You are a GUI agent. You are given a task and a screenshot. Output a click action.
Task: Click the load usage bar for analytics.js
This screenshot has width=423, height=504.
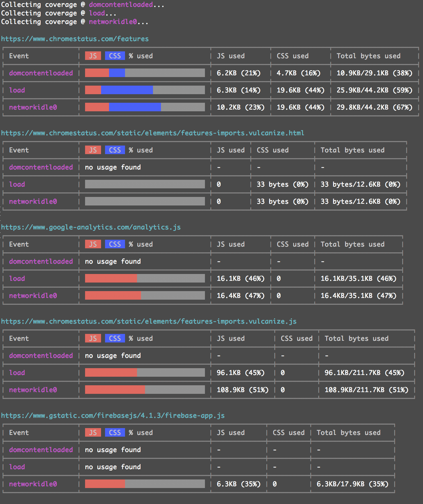pyautogui.click(x=145, y=278)
